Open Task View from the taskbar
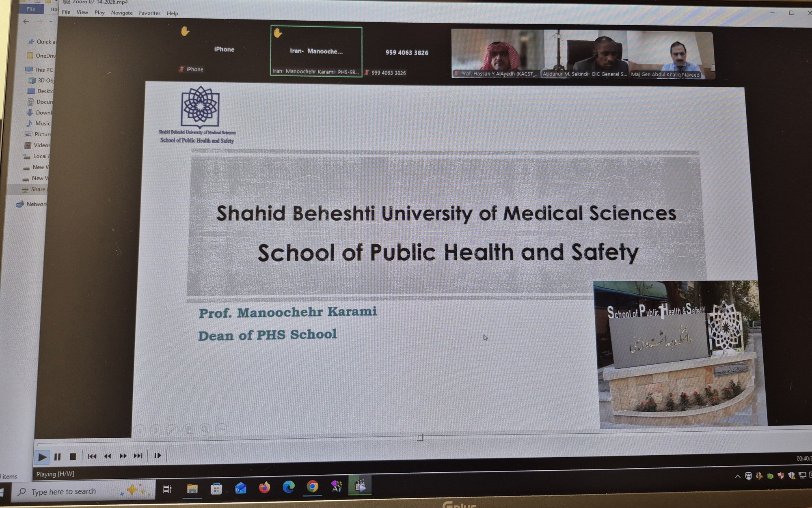 pos(167,489)
